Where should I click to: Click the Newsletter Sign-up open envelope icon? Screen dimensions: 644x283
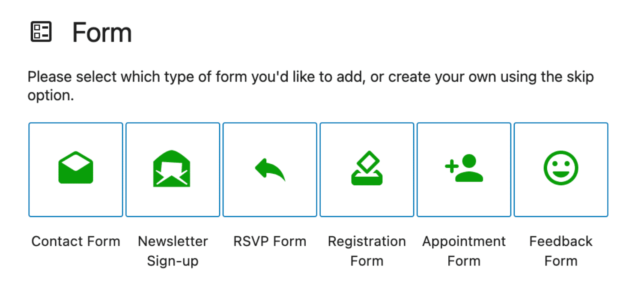click(x=173, y=169)
